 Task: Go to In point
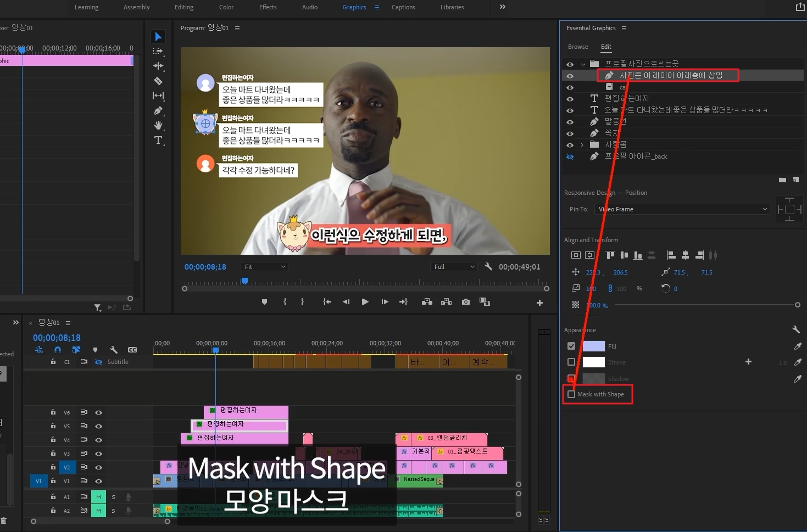327,302
